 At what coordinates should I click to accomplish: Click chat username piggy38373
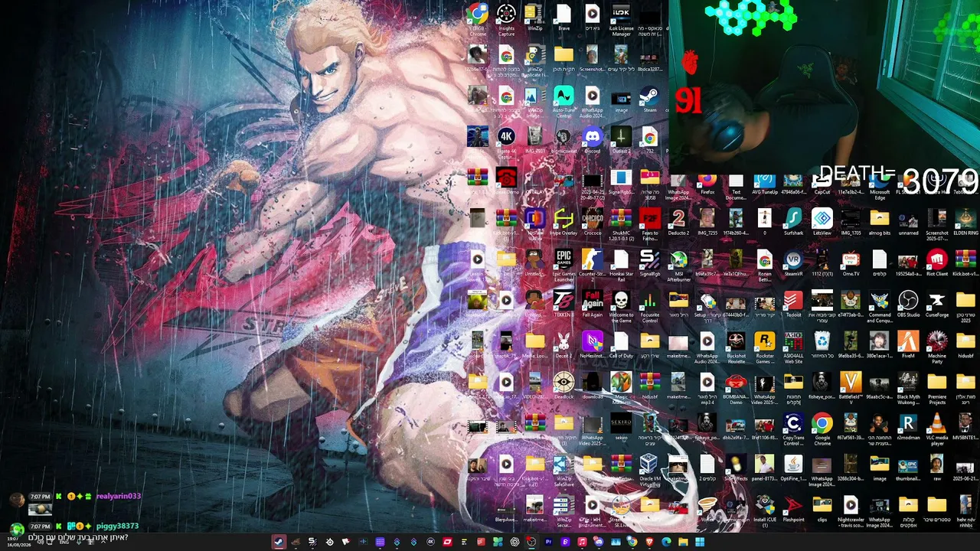tap(117, 527)
